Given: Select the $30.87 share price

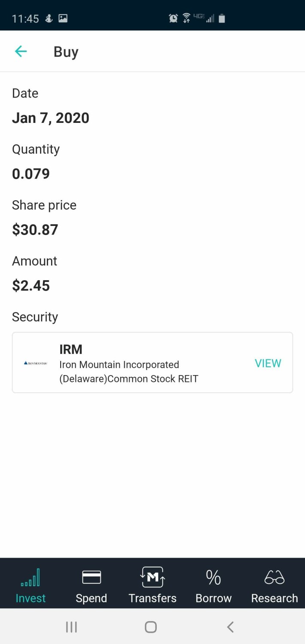Looking at the screenshot, I should (35, 230).
